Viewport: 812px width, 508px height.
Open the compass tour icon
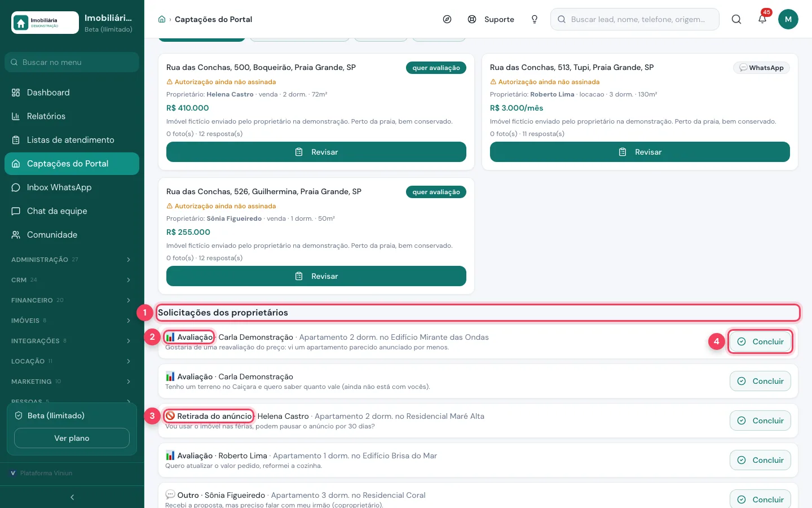(447, 19)
